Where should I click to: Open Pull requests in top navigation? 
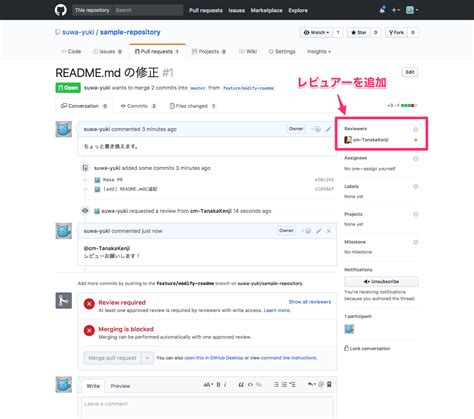coord(206,10)
